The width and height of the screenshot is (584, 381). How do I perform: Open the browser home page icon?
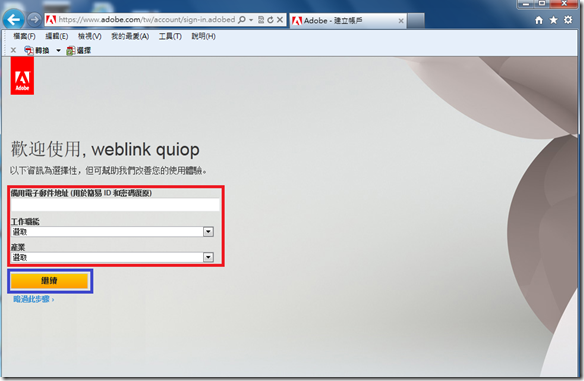(539, 20)
